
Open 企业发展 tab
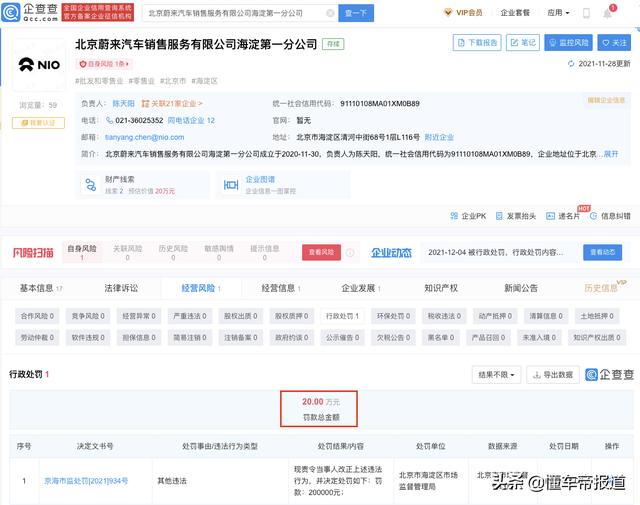point(361,288)
